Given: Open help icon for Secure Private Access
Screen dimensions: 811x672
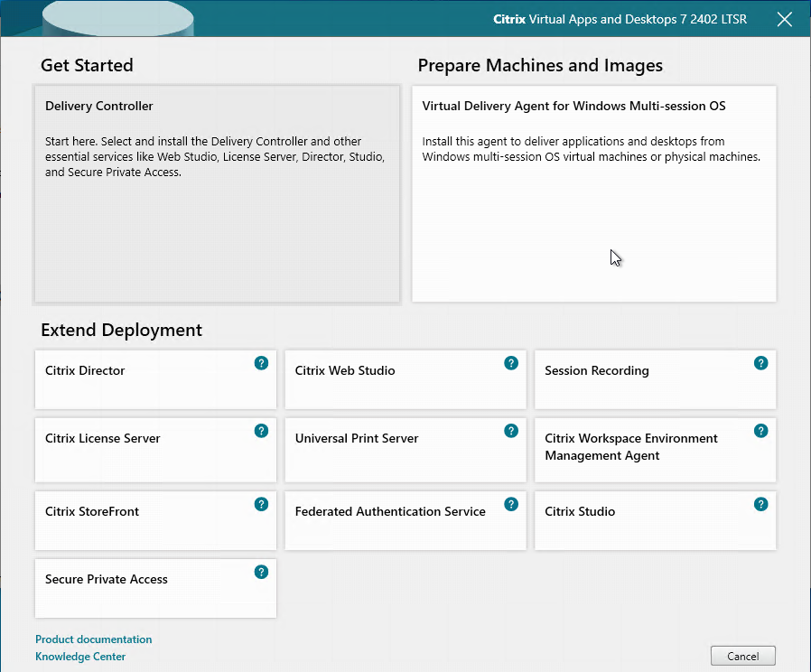Looking at the screenshot, I should [x=261, y=572].
